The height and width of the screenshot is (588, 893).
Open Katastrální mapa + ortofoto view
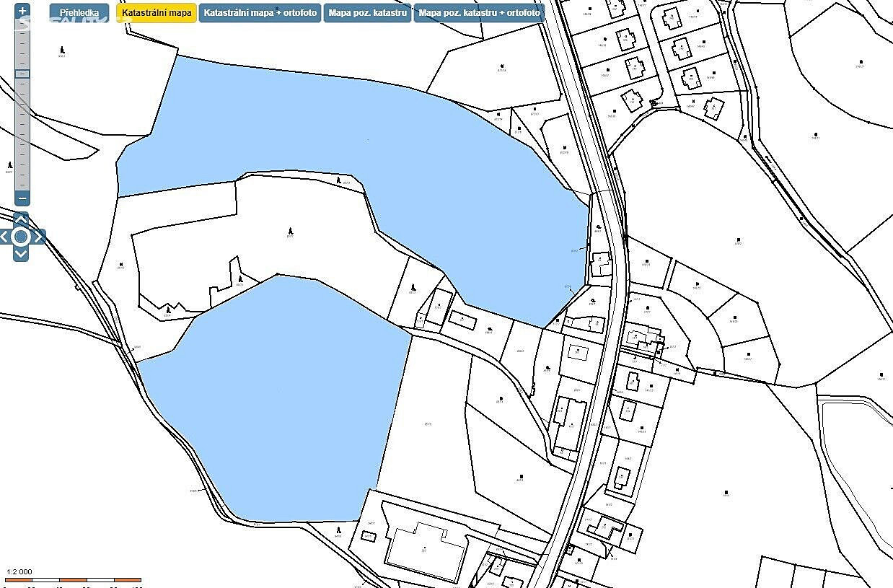260,13
